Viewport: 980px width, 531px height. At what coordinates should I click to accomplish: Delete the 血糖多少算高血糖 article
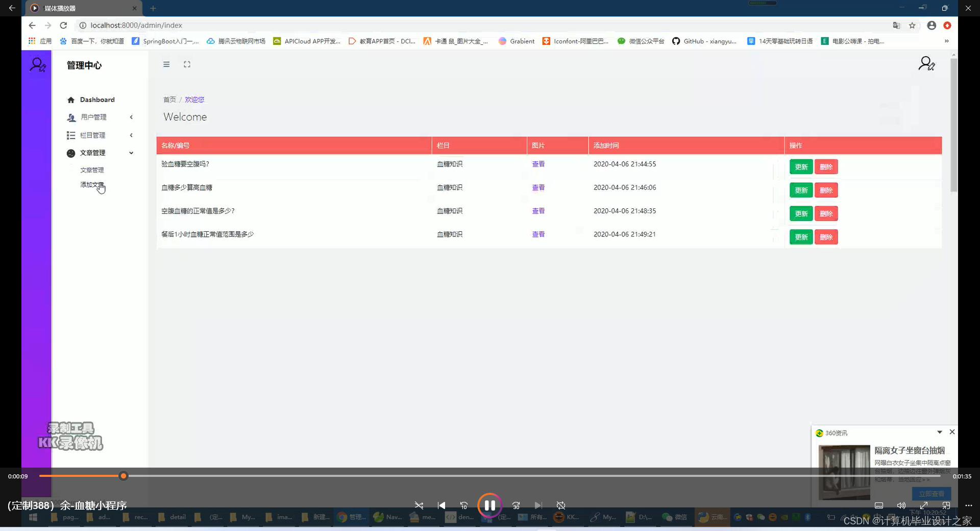[x=826, y=190]
